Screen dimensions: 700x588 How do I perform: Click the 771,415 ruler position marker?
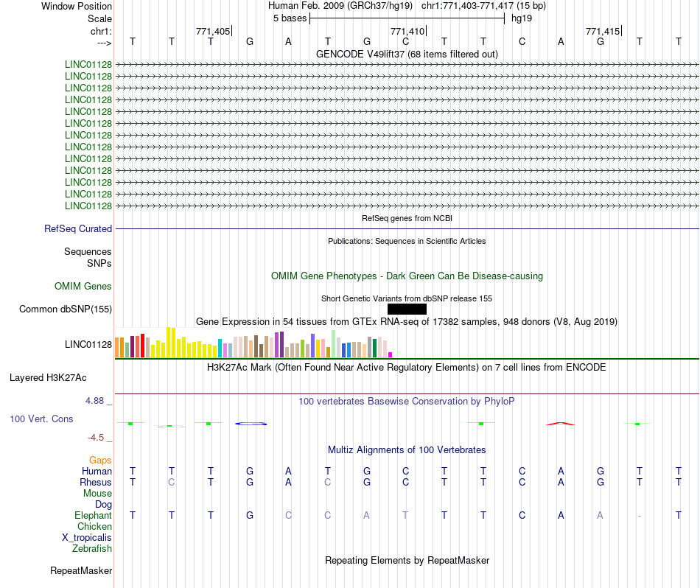tap(603, 31)
